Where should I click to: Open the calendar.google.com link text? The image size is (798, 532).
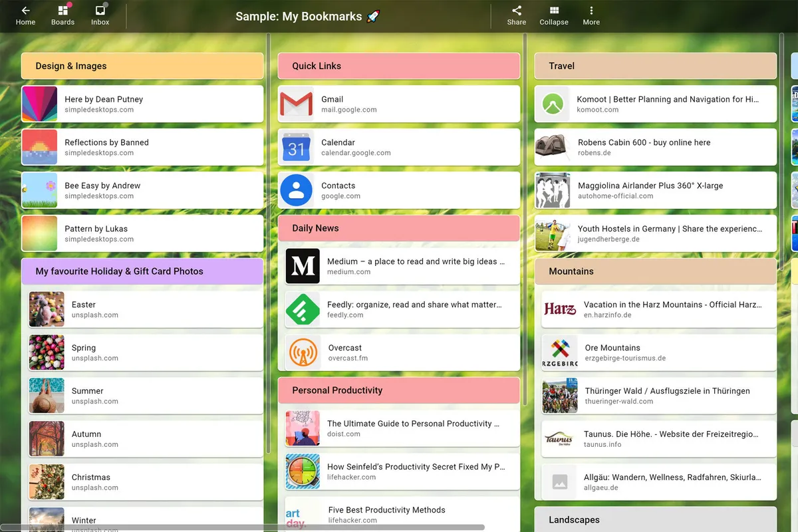[x=356, y=153]
